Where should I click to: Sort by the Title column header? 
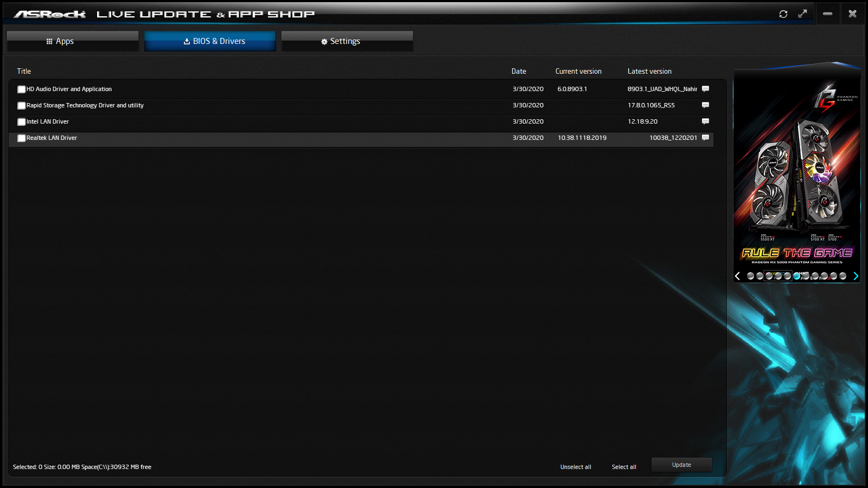tap(24, 71)
